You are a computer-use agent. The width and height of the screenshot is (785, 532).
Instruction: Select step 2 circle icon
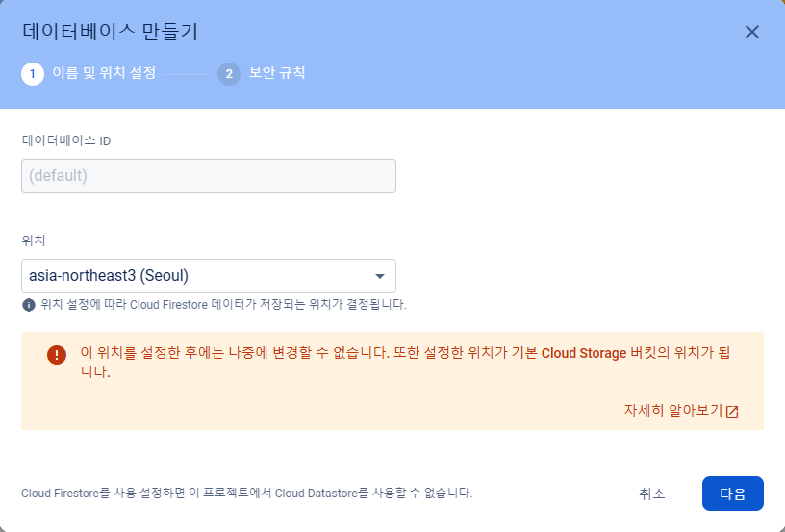[x=229, y=74]
